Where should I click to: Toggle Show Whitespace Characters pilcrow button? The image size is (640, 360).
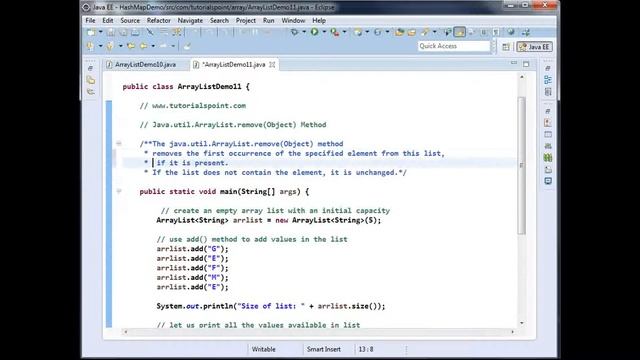496,32
